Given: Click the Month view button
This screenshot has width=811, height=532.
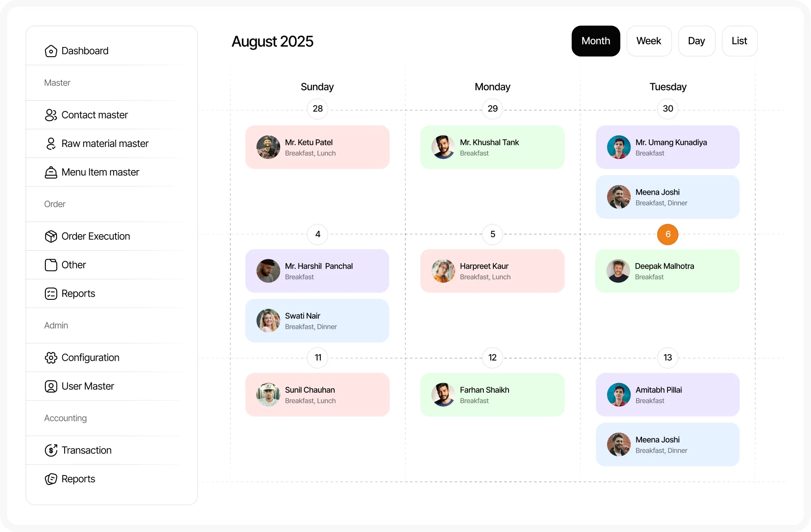Looking at the screenshot, I should (596, 41).
